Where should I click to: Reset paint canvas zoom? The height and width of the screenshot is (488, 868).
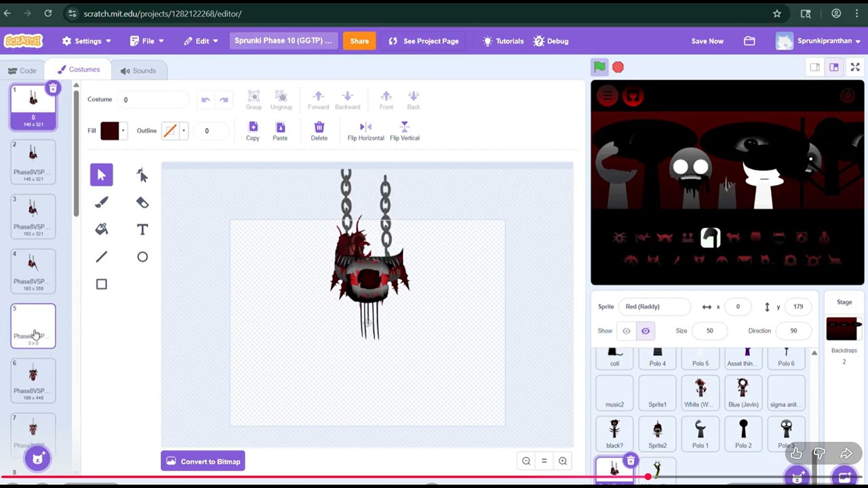pos(544,462)
